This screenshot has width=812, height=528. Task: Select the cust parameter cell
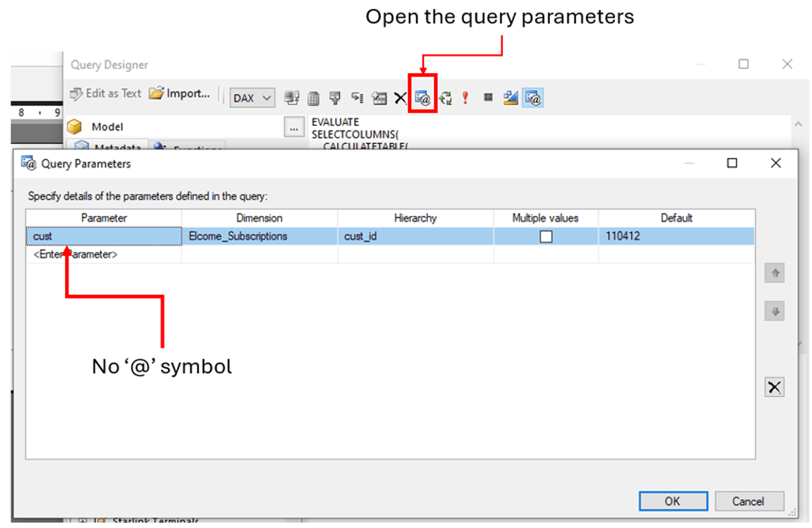pos(104,236)
